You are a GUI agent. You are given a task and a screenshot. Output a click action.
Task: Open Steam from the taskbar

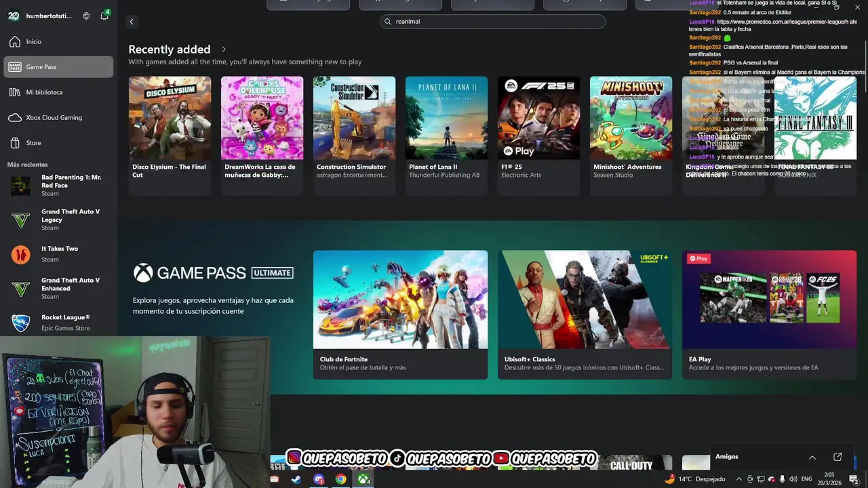pyautogui.click(x=296, y=479)
